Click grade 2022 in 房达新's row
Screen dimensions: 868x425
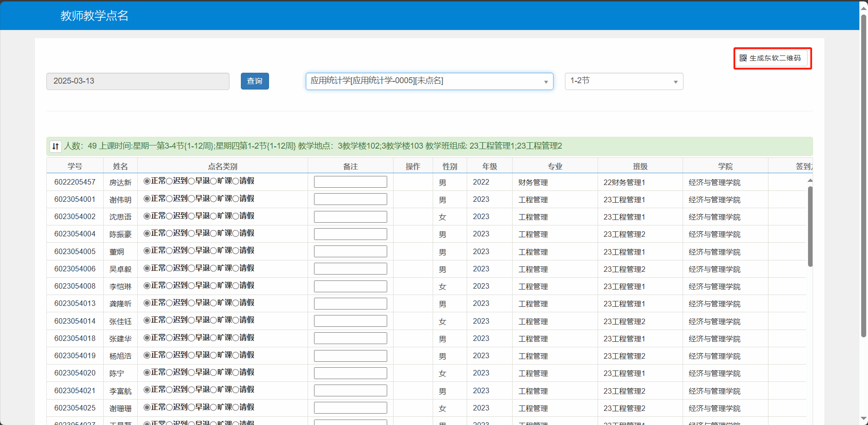[481, 182]
